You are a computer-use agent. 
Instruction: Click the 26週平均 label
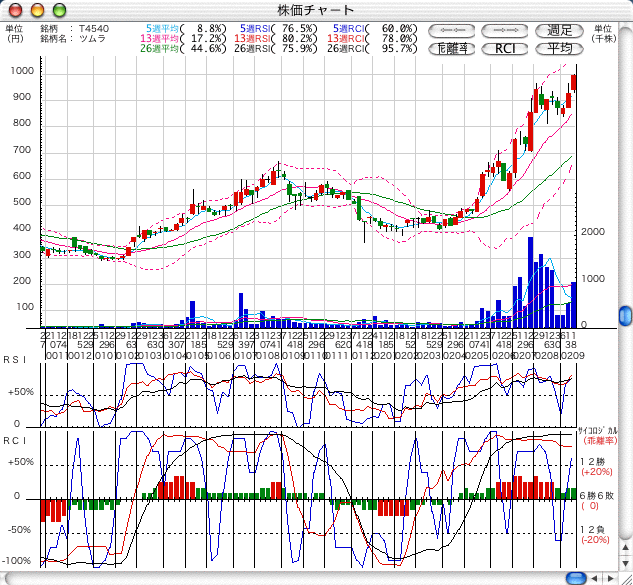point(159,48)
